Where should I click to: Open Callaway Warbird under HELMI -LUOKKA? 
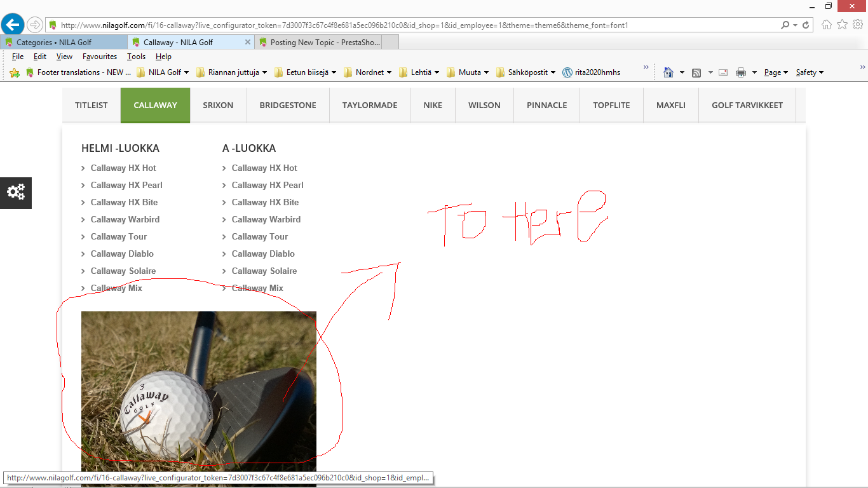point(125,219)
